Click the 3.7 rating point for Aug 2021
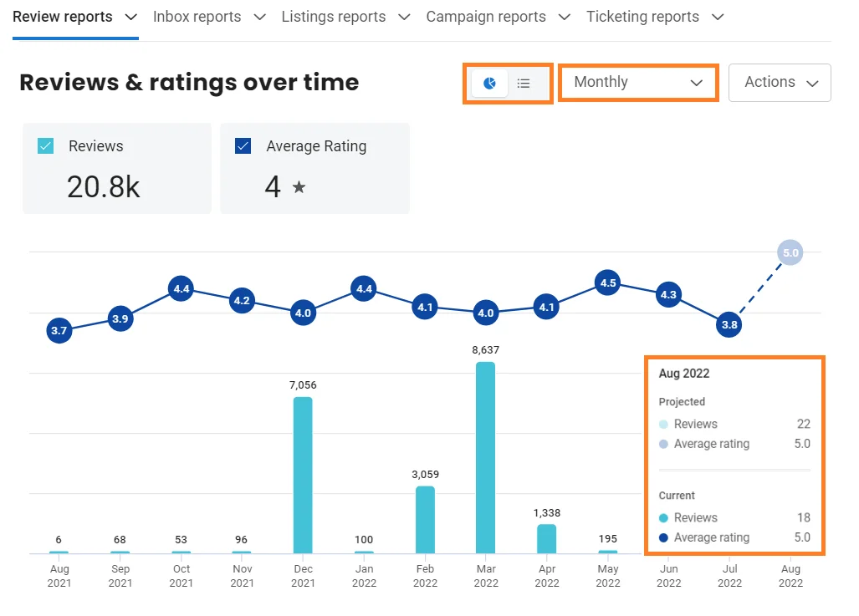The width and height of the screenshot is (859, 616). pyautogui.click(x=59, y=331)
